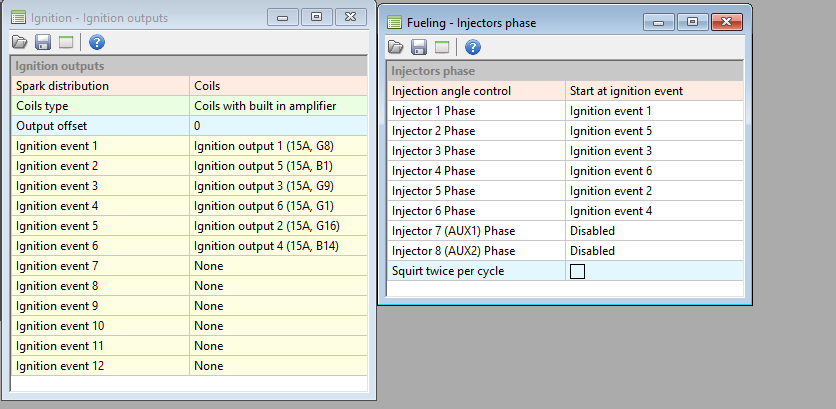Click Ignition event 11 None value
This screenshot has height=409, width=836.
point(278,346)
